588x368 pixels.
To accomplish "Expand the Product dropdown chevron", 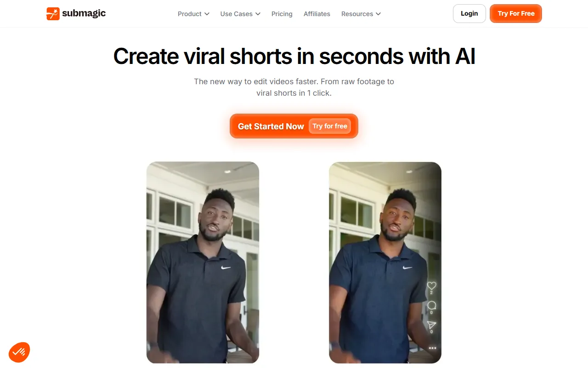I will [x=207, y=14].
